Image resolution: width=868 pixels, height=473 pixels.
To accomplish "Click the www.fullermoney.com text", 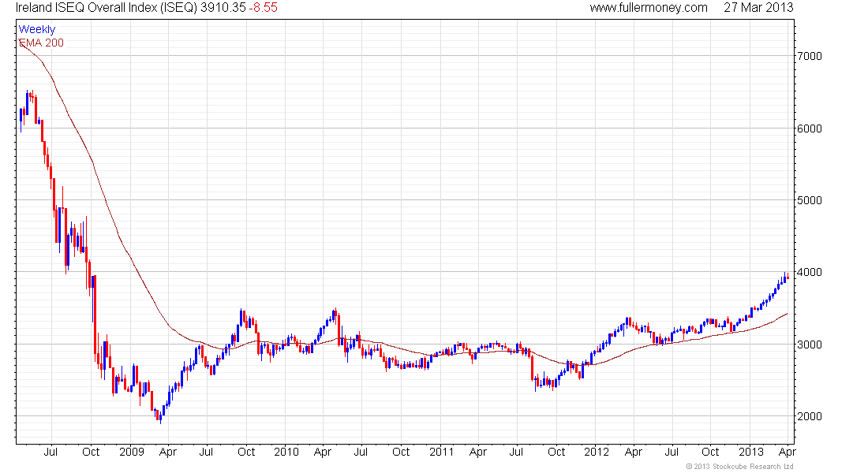I will (648, 8).
